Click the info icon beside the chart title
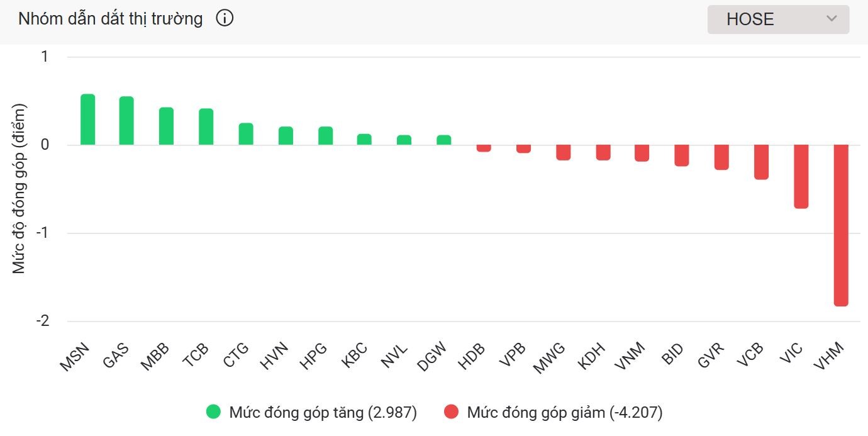Image resolution: width=868 pixels, height=436 pixels. coord(225,19)
